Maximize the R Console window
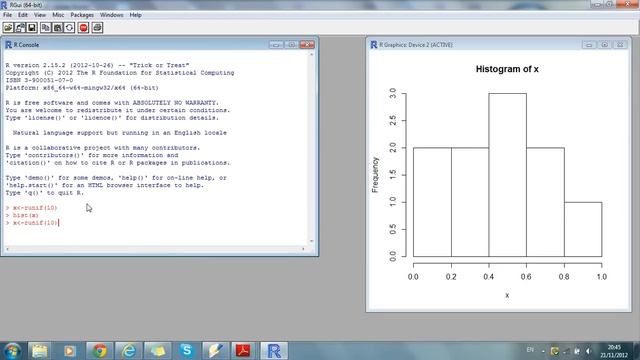The width and height of the screenshot is (640, 360). [x=291, y=44]
